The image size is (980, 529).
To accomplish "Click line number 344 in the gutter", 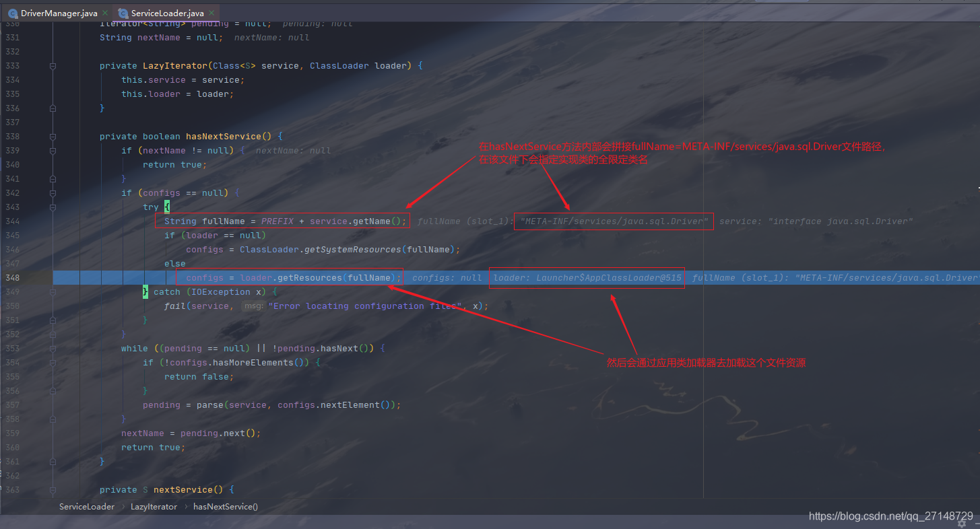I will 12,221.
